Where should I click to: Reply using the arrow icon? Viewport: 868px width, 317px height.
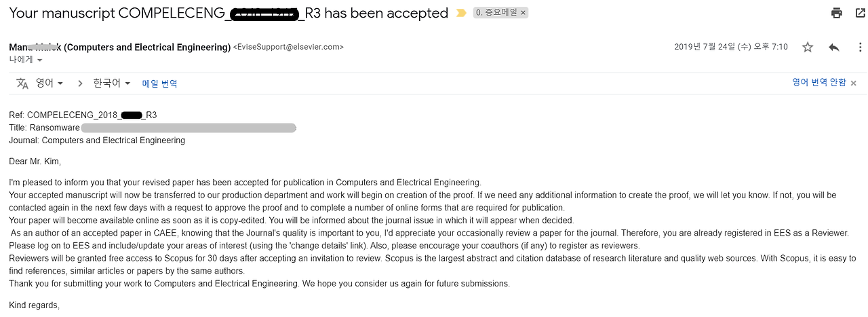point(834,48)
